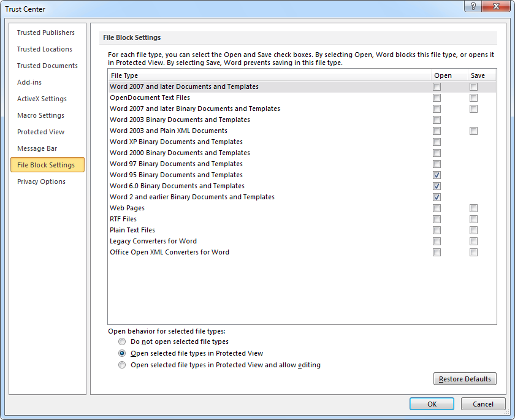
Task: Go to Trusted Locations
Action: pyautogui.click(x=44, y=49)
